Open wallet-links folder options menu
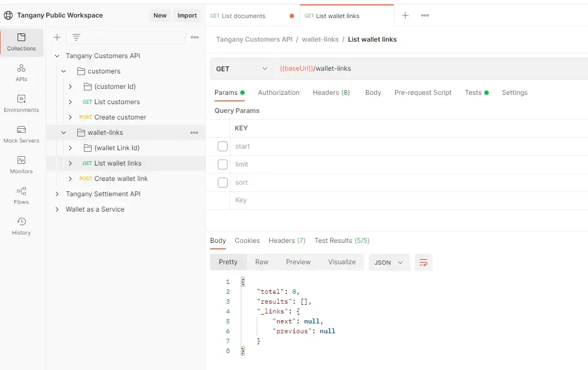This screenshot has height=370, width=588. (x=194, y=132)
